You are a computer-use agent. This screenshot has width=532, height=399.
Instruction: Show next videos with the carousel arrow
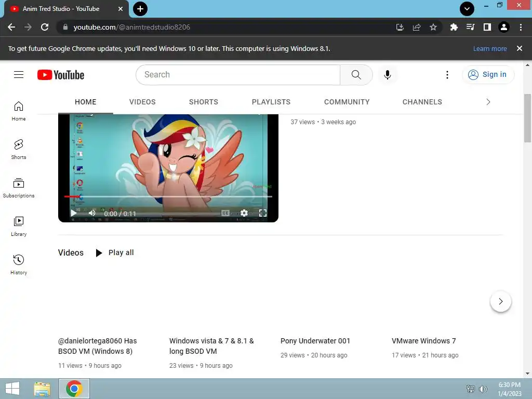click(x=501, y=301)
